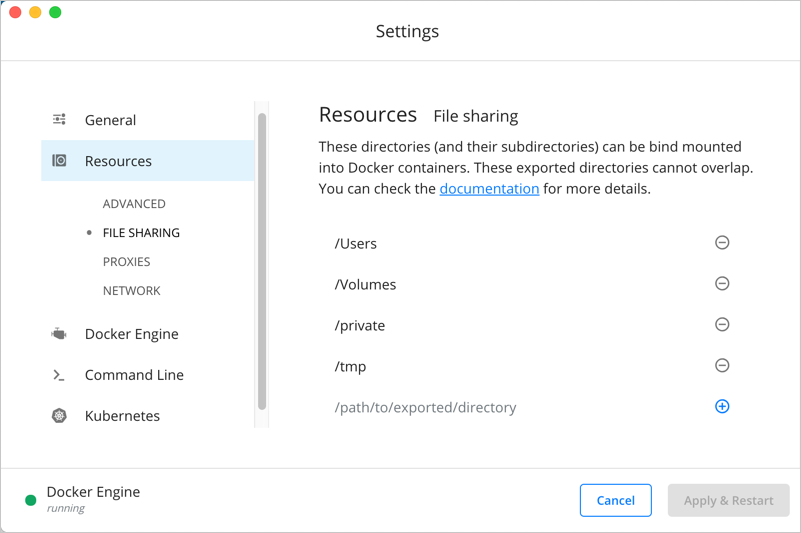Viewport: 801px width, 533px height.
Task: Select the File Sharing subsection
Action: click(x=141, y=233)
